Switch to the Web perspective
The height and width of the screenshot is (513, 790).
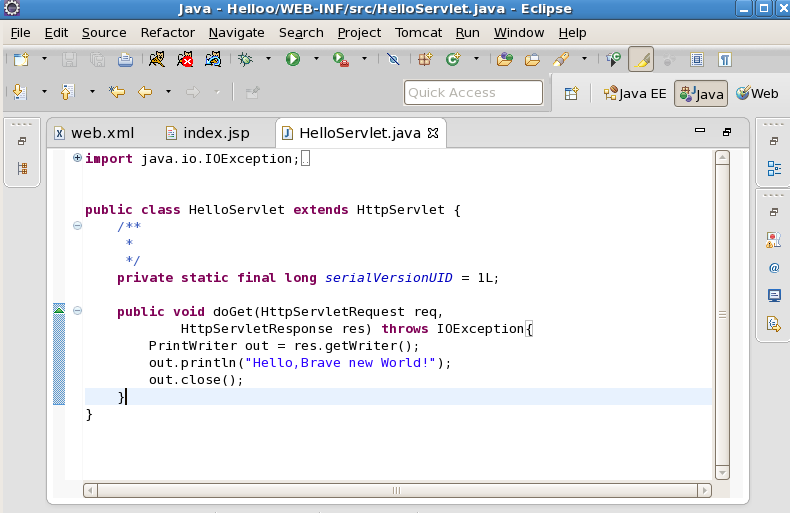click(x=757, y=93)
